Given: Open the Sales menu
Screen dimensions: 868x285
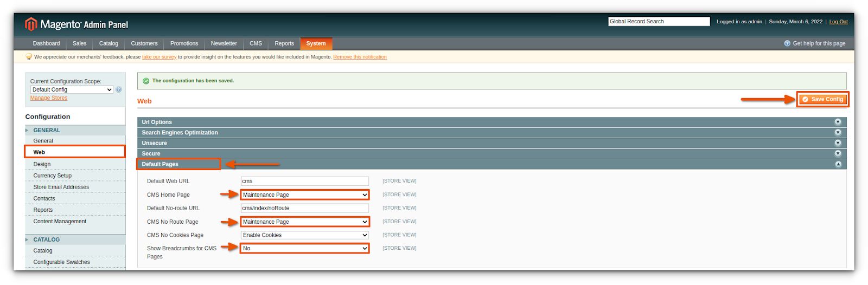Looking at the screenshot, I should pyautogui.click(x=79, y=43).
